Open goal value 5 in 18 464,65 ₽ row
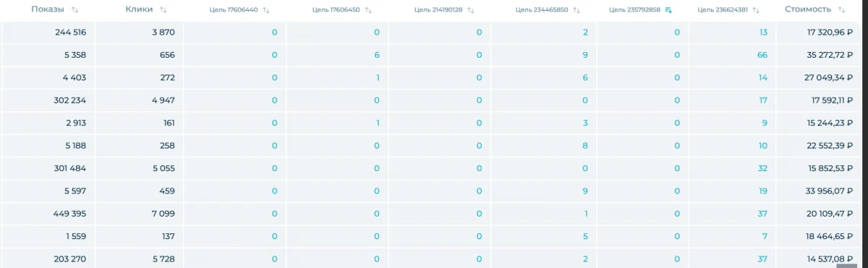 tap(585, 236)
